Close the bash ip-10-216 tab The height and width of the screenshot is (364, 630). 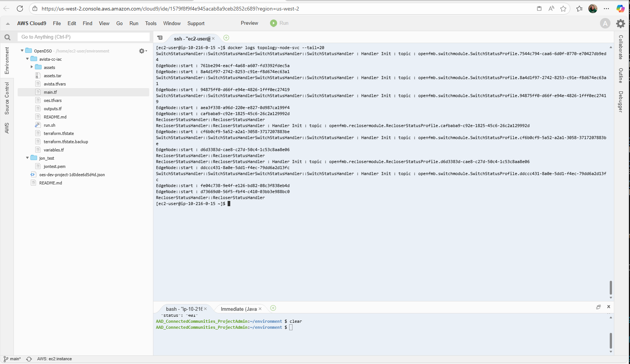click(x=205, y=309)
